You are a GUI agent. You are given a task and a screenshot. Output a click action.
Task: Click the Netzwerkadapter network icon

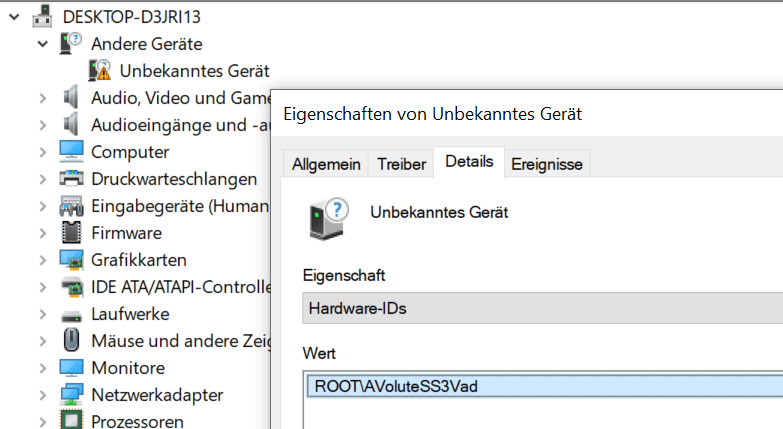click(x=71, y=395)
